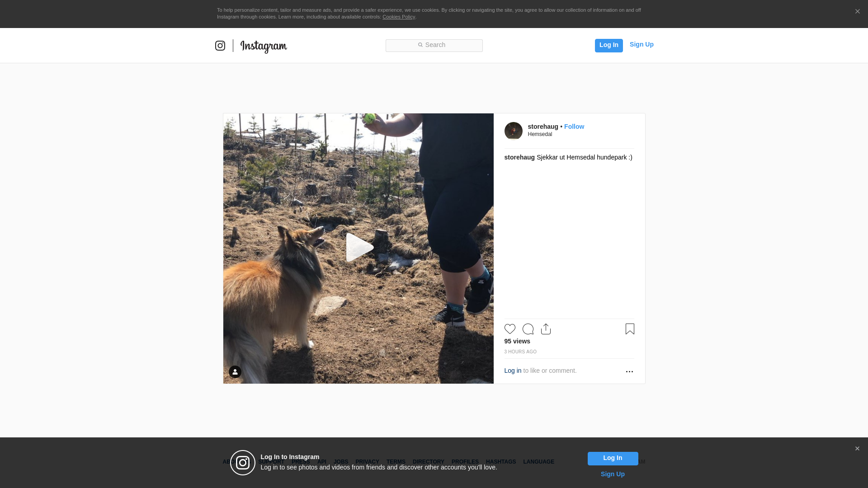Click the blue Log In button in header
868x488 pixels.
pyautogui.click(x=609, y=45)
